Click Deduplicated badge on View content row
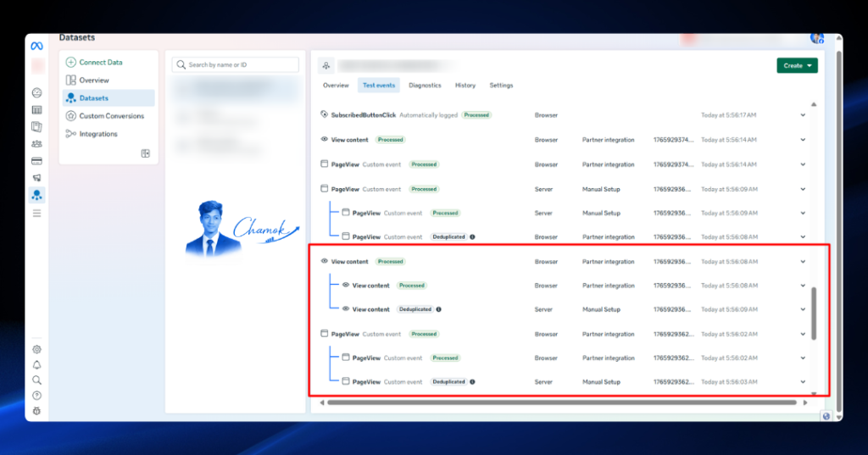The width and height of the screenshot is (868, 455). coord(415,309)
